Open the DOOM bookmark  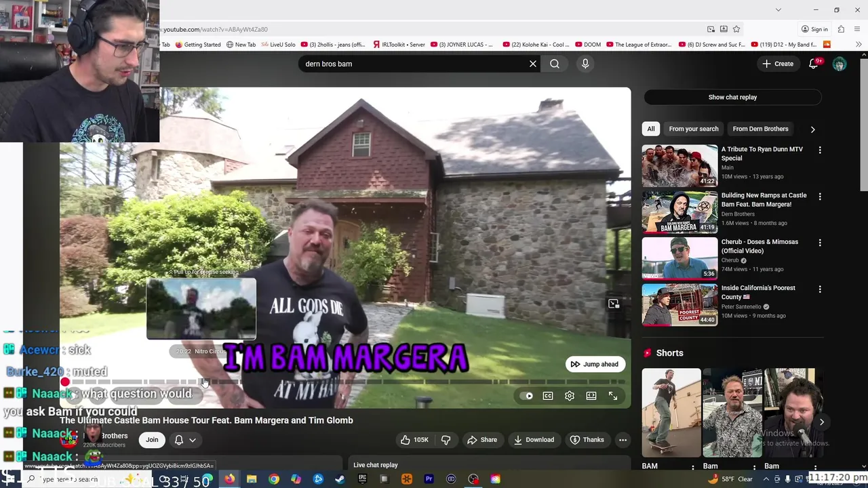587,45
